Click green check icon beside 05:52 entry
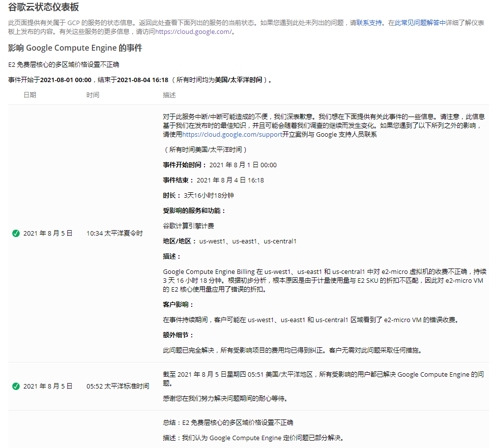Screen dimensions: 495x448 [x=16, y=386]
